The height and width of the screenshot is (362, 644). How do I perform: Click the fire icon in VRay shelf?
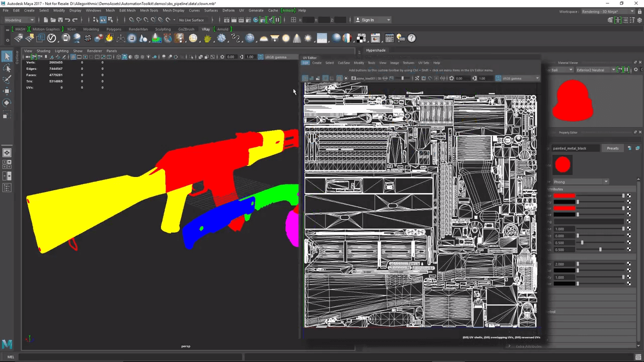pos(109,38)
